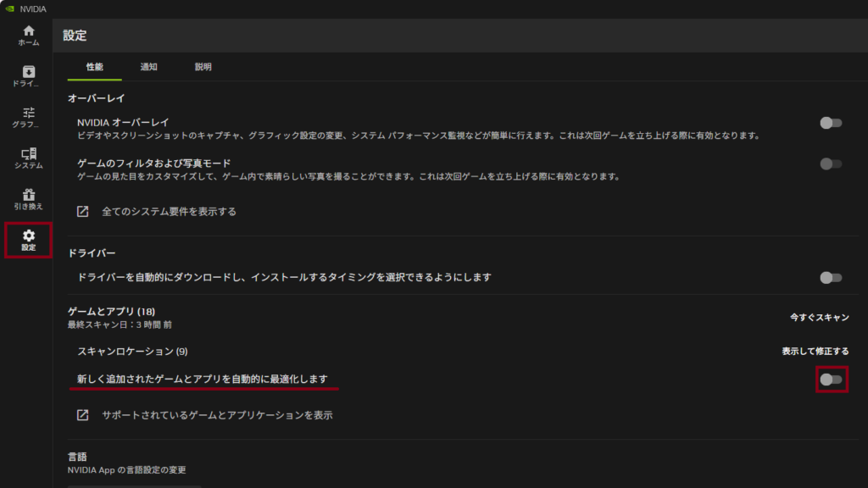Switch to the 性能 tab
Image resolution: width=868 pixels, height=488 pixels.
click(95, 66)
